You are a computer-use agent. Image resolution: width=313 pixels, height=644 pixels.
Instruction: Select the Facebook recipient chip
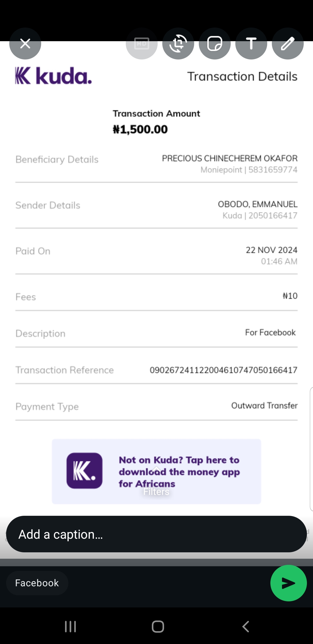coord(37,583)
